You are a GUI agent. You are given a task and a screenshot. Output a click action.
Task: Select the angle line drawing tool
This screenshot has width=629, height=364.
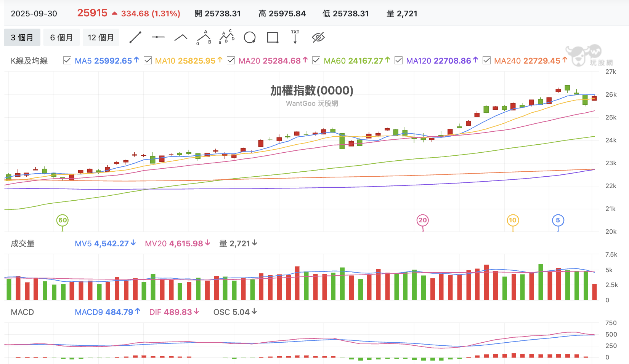[181, 37]
